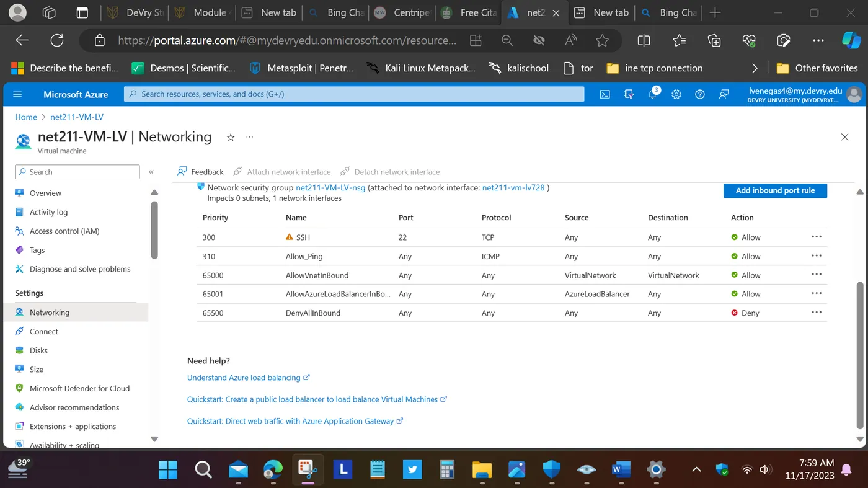Go to Home breadcrumb
The image size is (868, 488).
pos(26,117)
